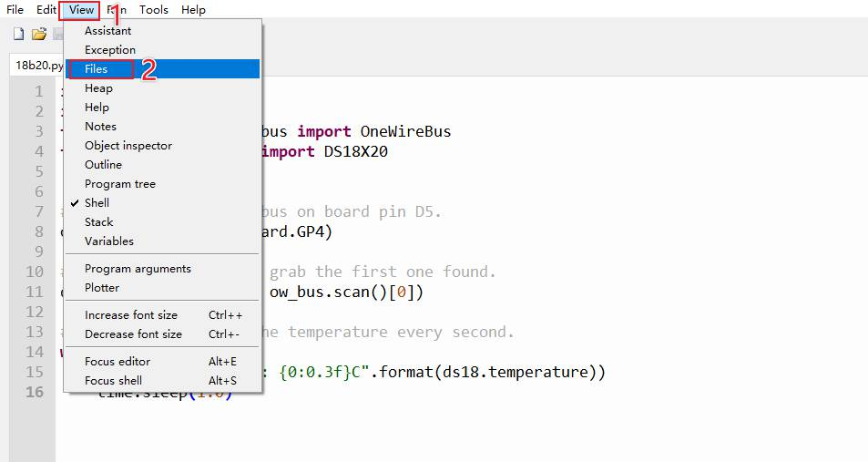Open the Edit menu
The image size is (868, 462).
tap(46, 10)
